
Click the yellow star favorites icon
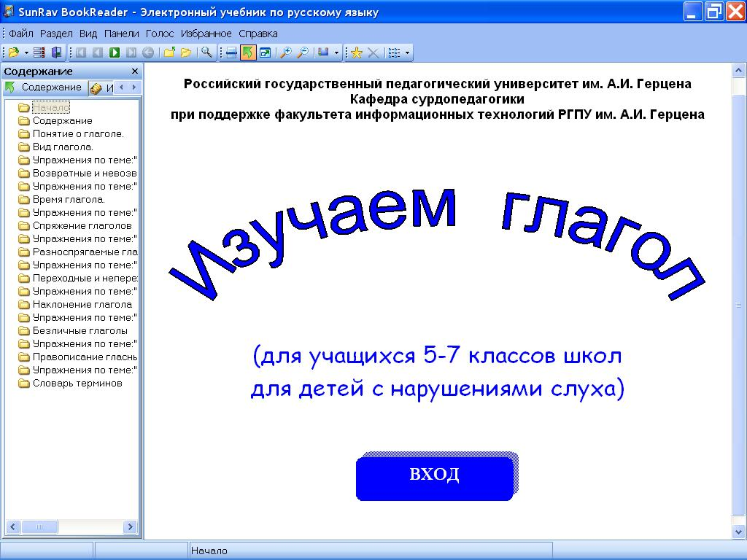coord(357,52)
